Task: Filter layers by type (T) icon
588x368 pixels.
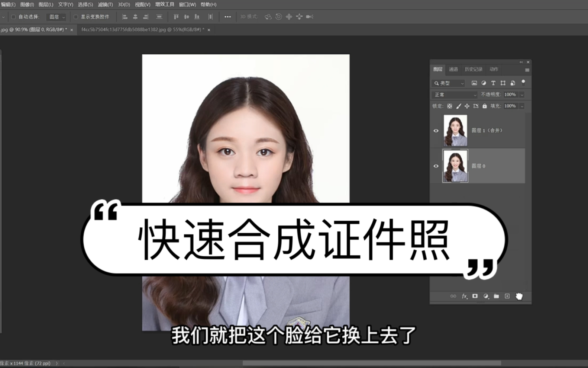Action: (x=493, y=83)
